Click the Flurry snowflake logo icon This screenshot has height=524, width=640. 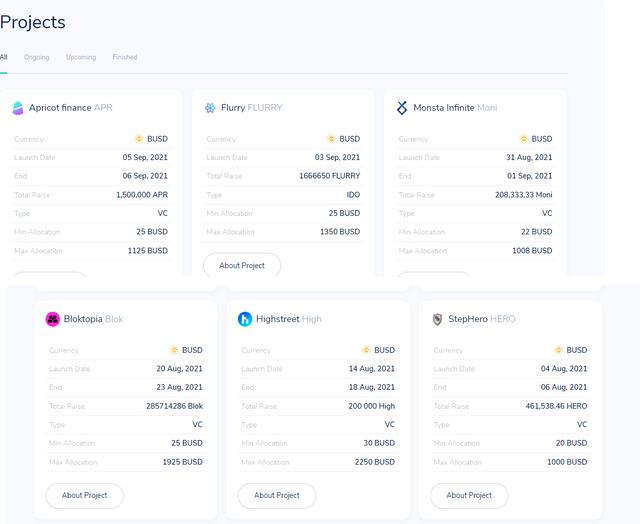210,108
